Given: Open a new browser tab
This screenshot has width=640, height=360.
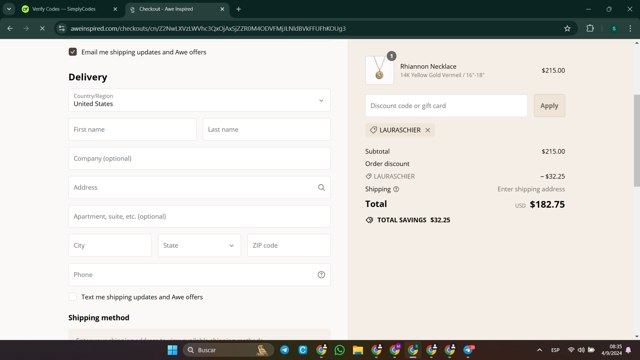Looking at the screenshot, I should click(x=238, y=9).
